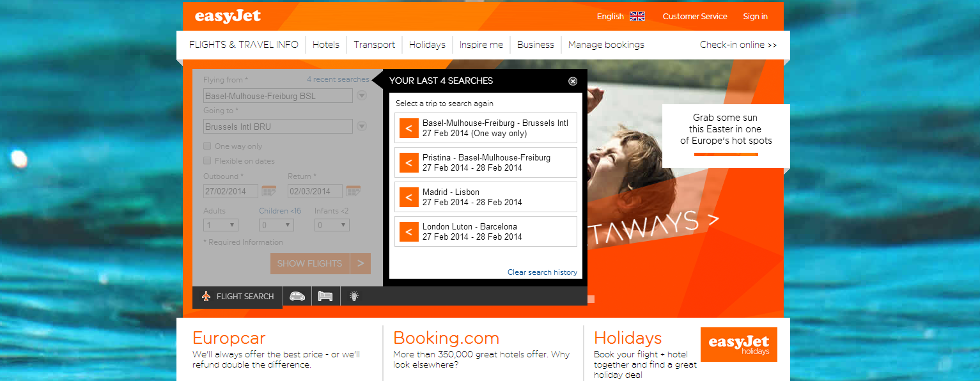Open the hotel bed search tab icon
This screenshot has width=980, height=381.
click(325, 296)
